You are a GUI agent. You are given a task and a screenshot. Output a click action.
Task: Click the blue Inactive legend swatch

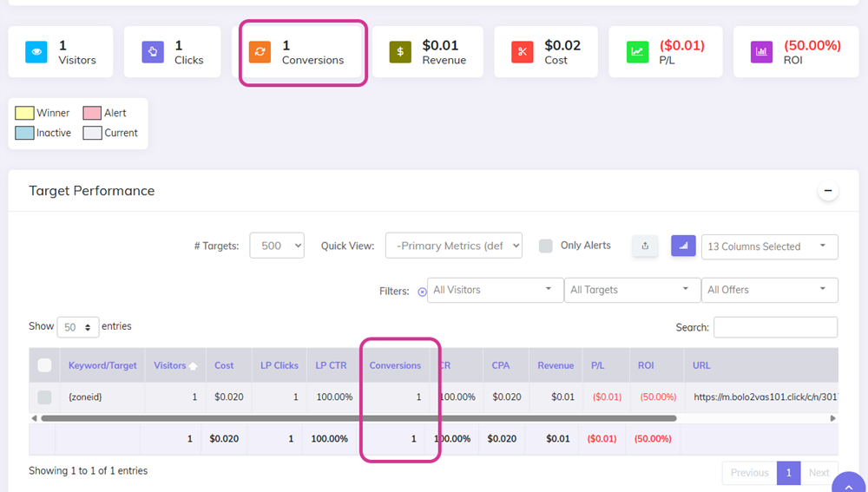pyautogui.click(x=24, y=133)
